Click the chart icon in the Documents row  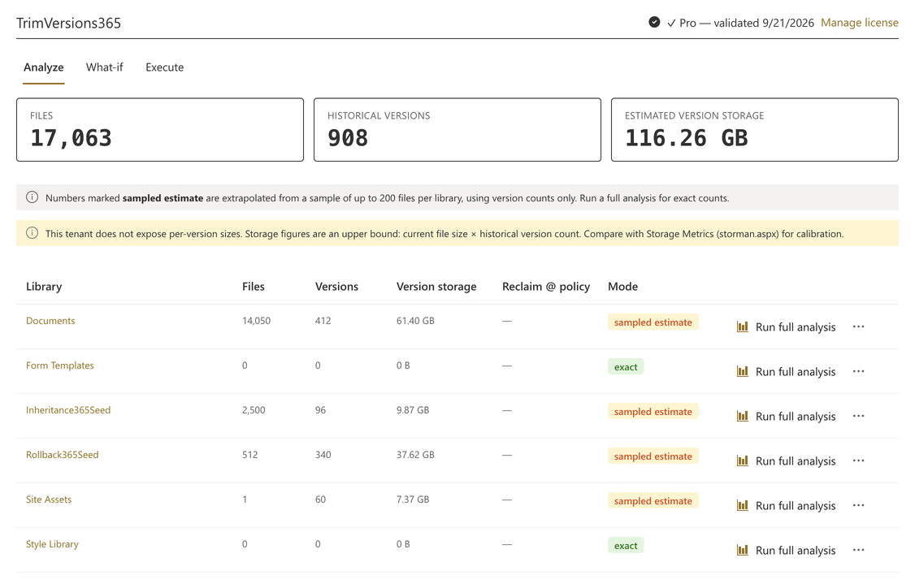pyautogui.click(x=742, y=326)
